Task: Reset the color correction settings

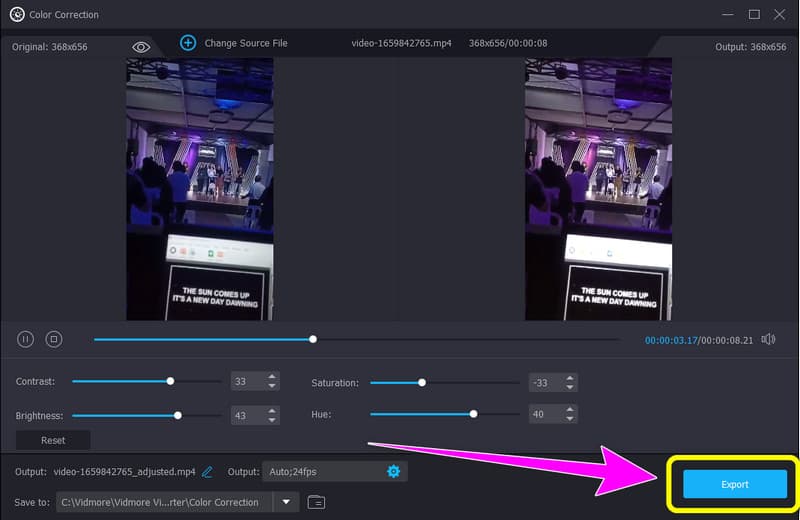Action: click(x=53, y=440)
